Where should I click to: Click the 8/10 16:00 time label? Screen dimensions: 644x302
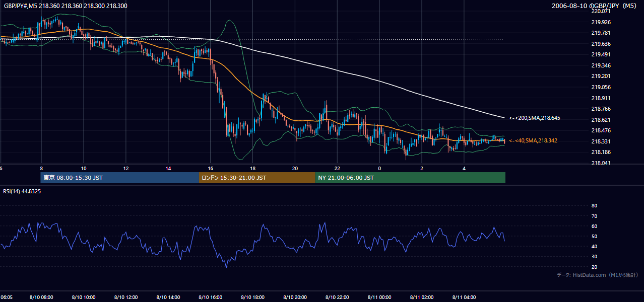coord(211,297)
